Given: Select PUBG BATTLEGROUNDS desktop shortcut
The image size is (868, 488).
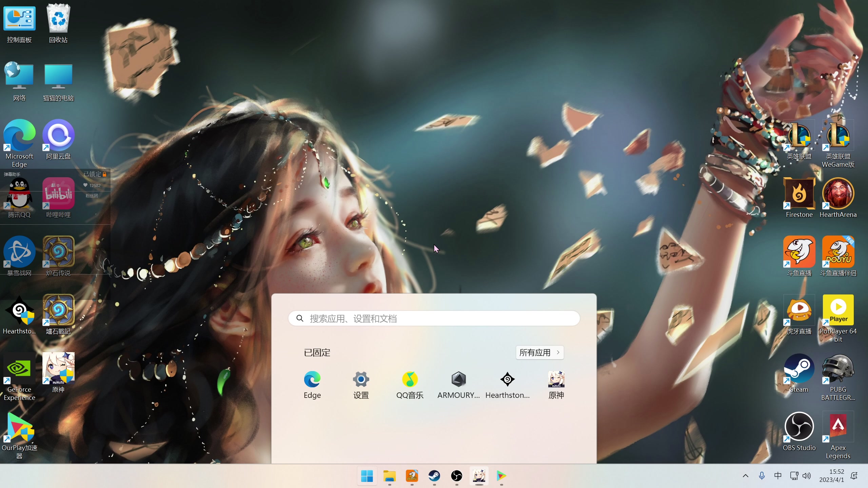Looking at the screenshot, I should click(x=838, y=377).
